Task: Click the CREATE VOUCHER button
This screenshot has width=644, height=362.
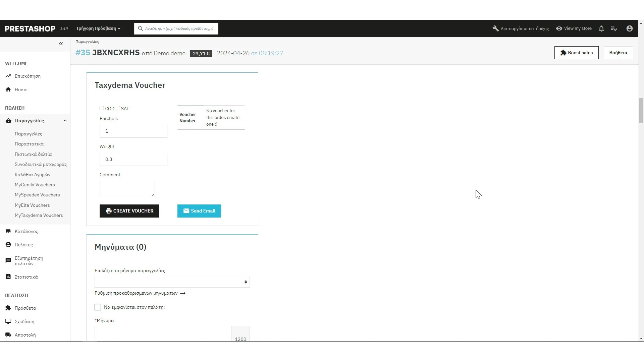Action: click(x=129, y=211)
